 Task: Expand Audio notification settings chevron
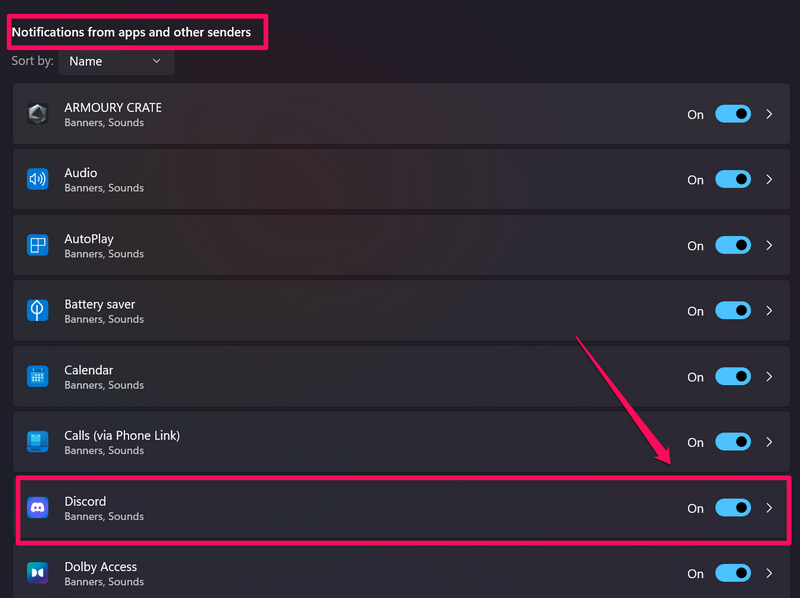pos(769,180)
